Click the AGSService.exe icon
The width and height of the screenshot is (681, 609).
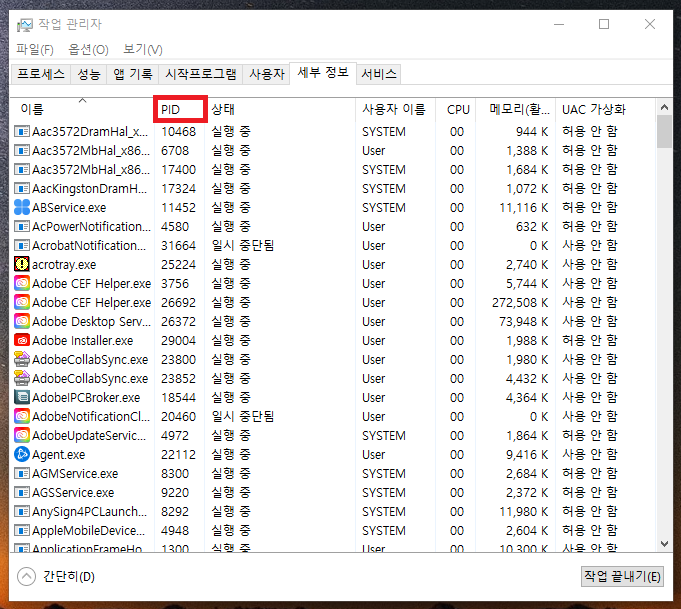point(22,492)
